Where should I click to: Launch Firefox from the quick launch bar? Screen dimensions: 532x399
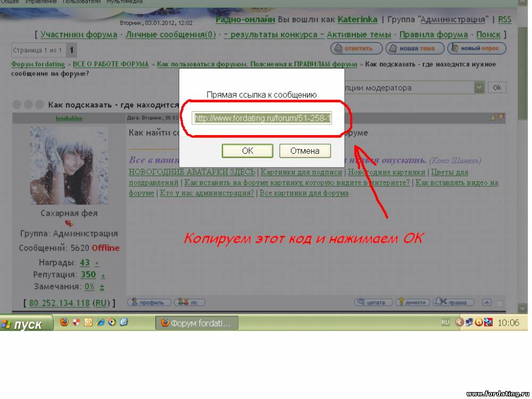click(x=64, y=322)
